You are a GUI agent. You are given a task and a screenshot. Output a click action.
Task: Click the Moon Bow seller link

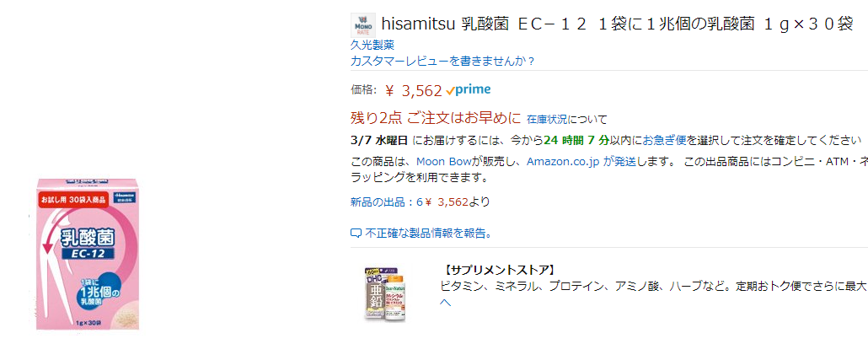[x=442, y=161]
